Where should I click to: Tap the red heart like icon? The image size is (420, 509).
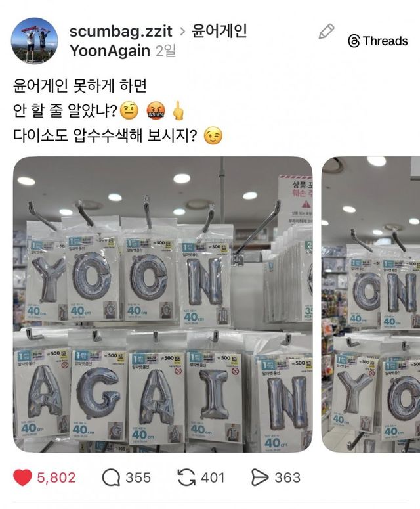[22, 477]
